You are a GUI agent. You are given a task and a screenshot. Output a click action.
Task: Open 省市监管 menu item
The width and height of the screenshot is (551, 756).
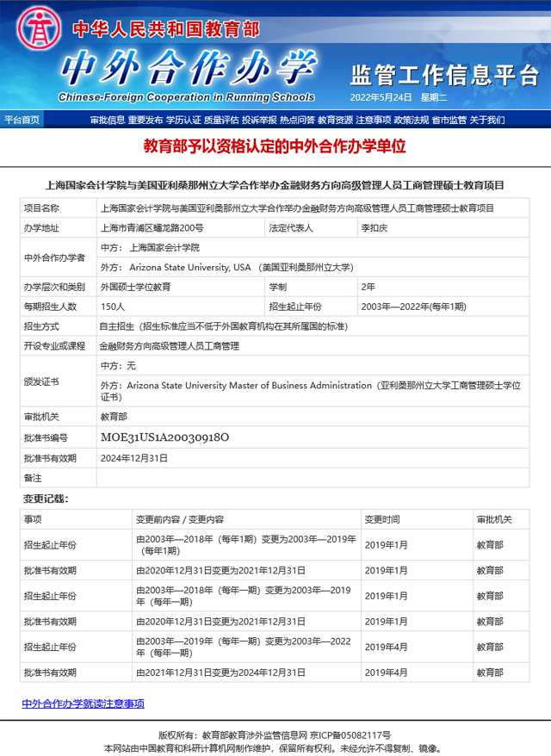449,120
